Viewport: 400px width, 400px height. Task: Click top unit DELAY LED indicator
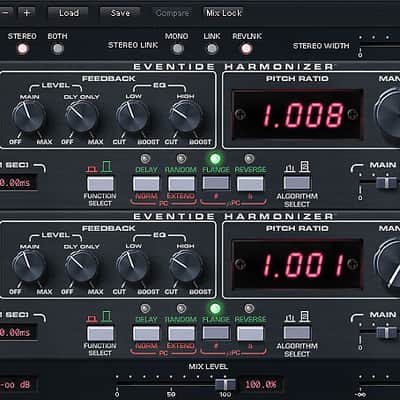[145, 158]
